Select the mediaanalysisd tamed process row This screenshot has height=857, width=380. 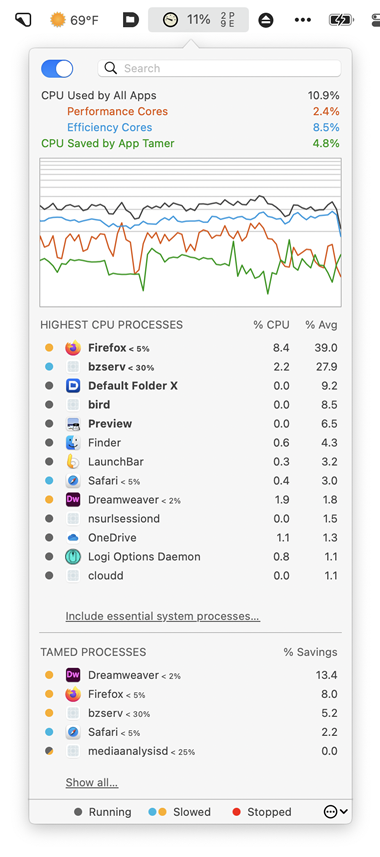pos(190,751)
